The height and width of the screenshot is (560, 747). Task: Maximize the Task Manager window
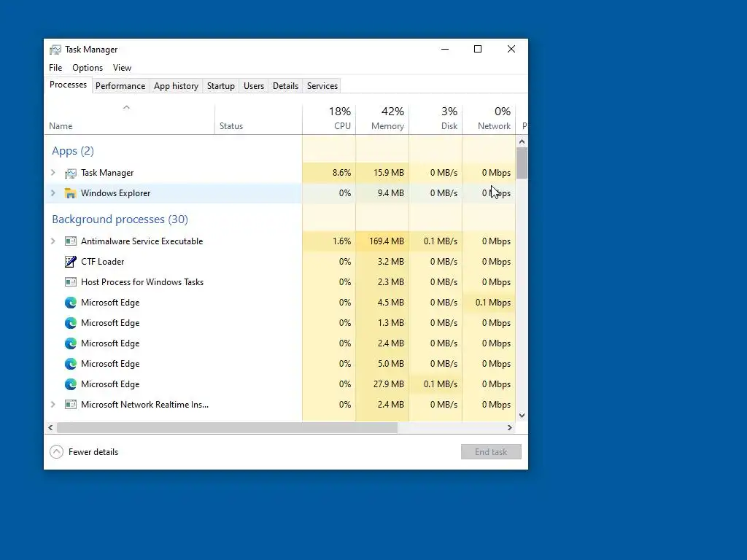[x=478, y=49]
